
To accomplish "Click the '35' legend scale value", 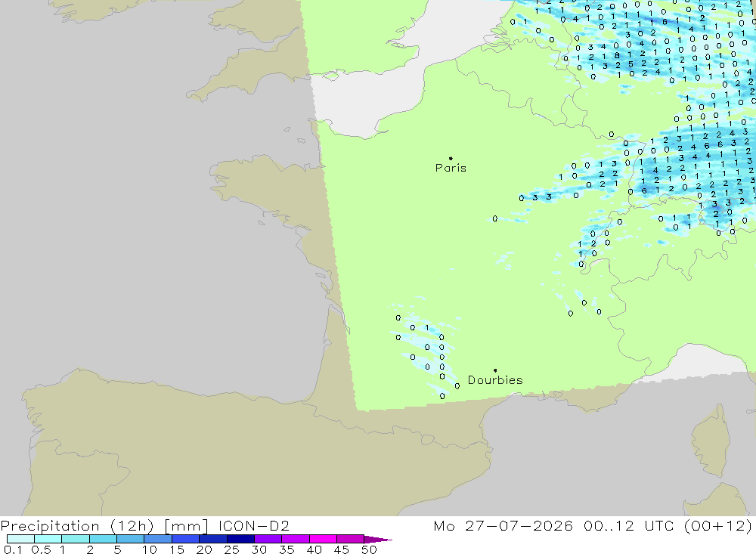I will click(x=287, y=549).
